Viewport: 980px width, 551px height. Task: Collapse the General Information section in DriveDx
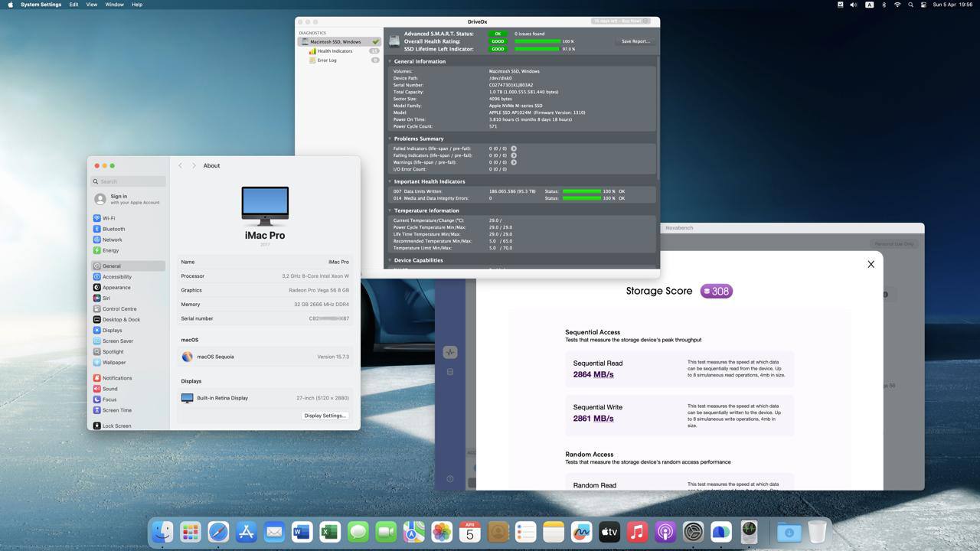point(390,61)
